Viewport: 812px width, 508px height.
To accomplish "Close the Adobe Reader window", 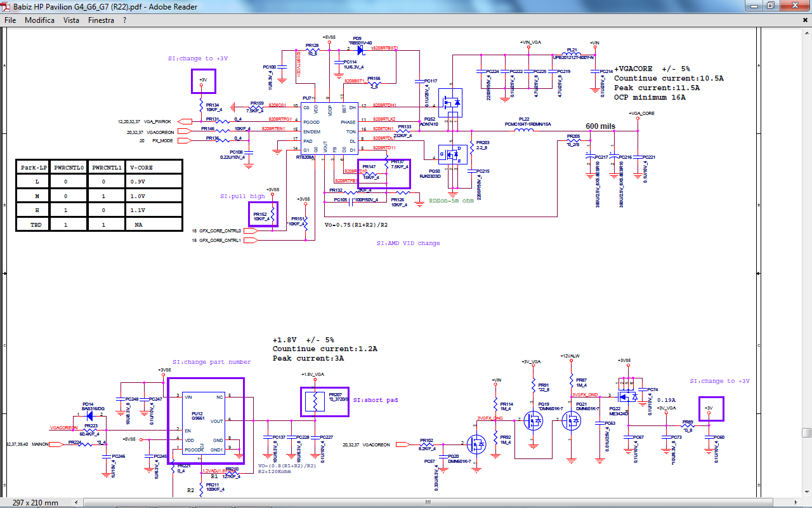I will (x=794, y=6).
